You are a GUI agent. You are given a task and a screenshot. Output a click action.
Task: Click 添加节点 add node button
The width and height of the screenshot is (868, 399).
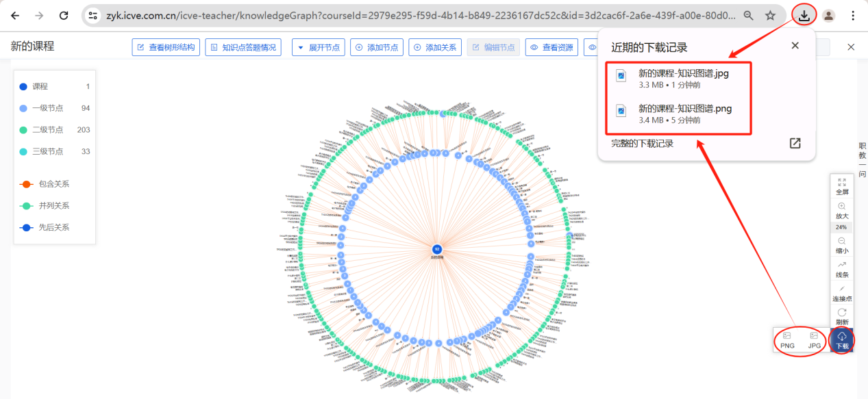(x=377, y=47)
